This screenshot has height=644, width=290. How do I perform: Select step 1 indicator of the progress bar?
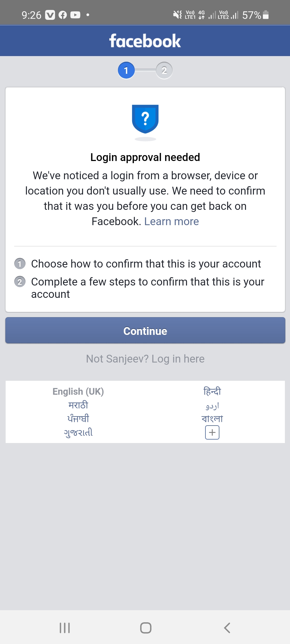[126, 70]
